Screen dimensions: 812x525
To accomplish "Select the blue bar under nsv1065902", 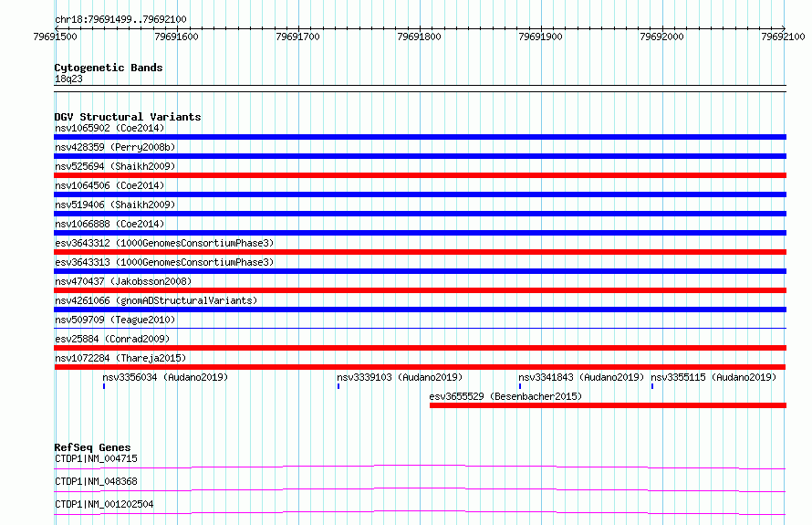I will [420, 137].
